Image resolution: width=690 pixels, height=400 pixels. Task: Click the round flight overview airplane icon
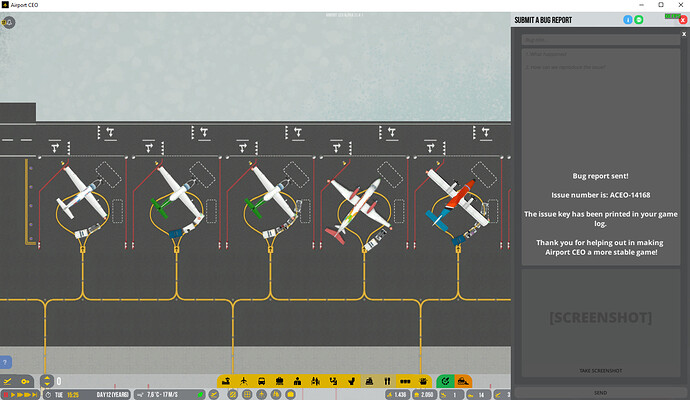tap(214, 394)
